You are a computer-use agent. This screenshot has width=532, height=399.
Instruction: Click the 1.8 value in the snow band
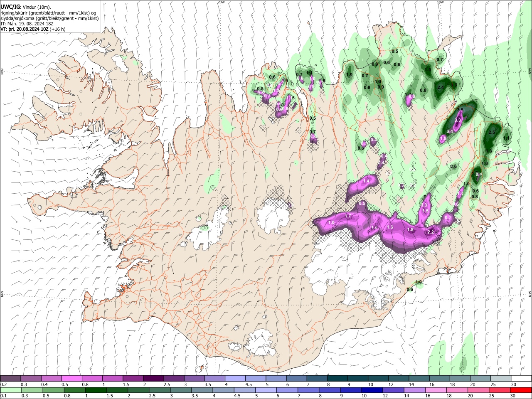click(x=410, y=230)
